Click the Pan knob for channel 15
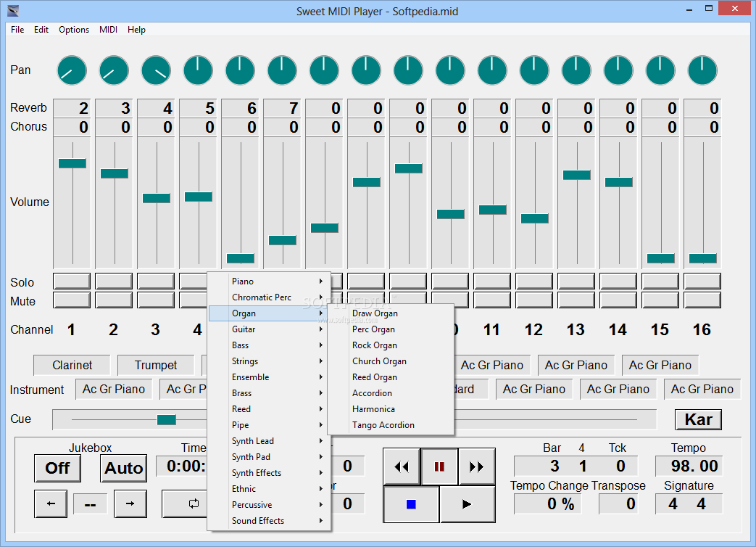The height and width of the screenshot is (547, 756). (660, 70)
